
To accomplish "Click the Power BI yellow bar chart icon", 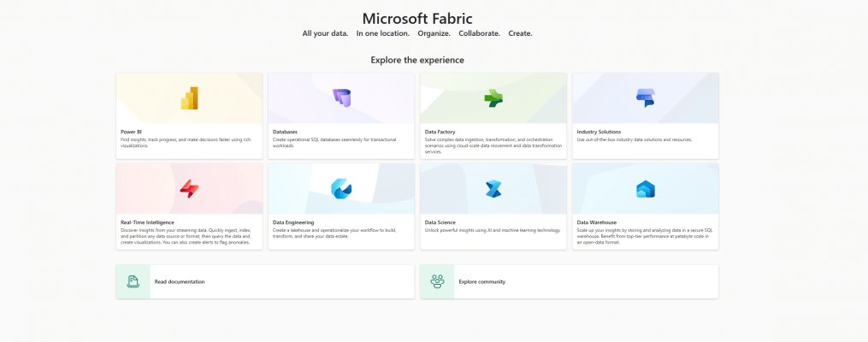I will [189, 98].
